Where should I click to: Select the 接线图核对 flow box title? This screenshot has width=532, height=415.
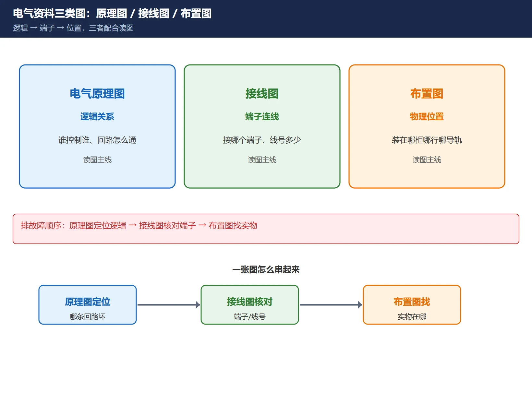coord(250,302)
